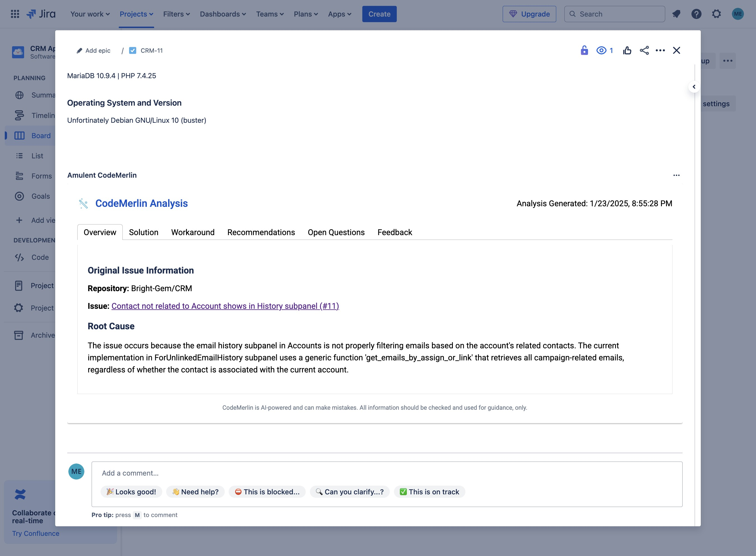The height and width of the screenshot is (556, 756).
Task: Switch to the Recommendations tab
Action: point(261,232)
